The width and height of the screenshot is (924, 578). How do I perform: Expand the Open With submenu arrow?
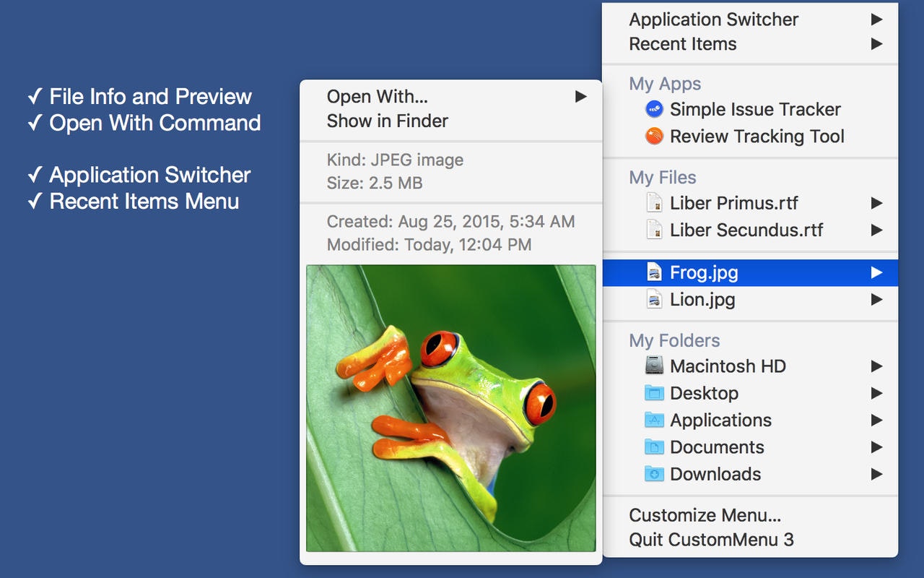pyautogui.click(x=580, y=96)
